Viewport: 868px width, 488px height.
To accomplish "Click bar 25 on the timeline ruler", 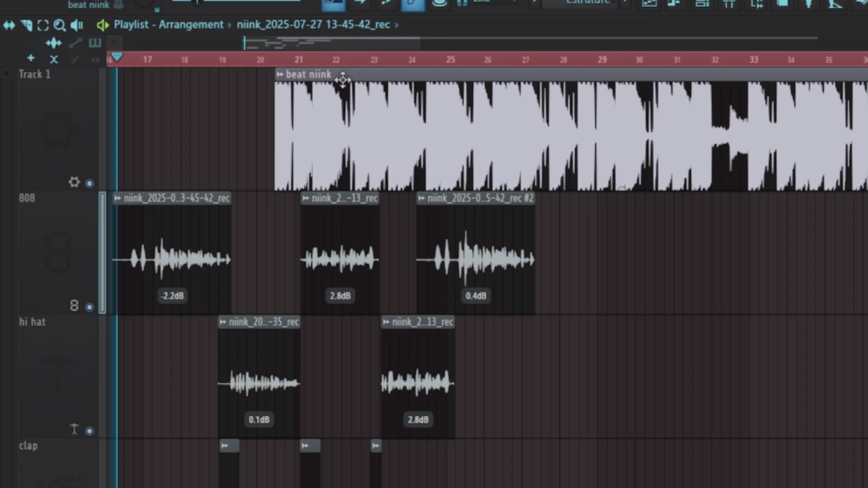I will click(x=450, y=59).
